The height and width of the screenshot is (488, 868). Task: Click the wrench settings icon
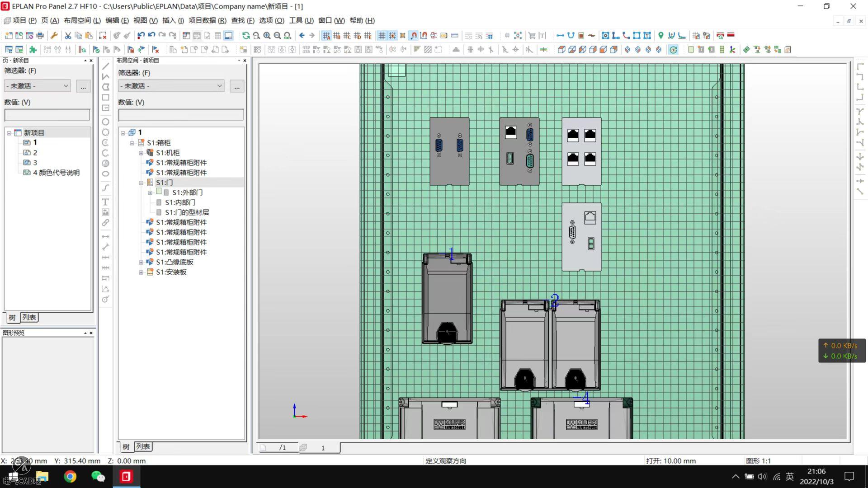pos(54,35)
